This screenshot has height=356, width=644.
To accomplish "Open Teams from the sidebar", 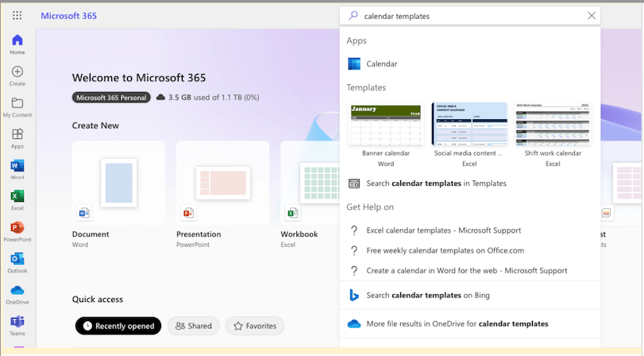I will click(17, 325).
